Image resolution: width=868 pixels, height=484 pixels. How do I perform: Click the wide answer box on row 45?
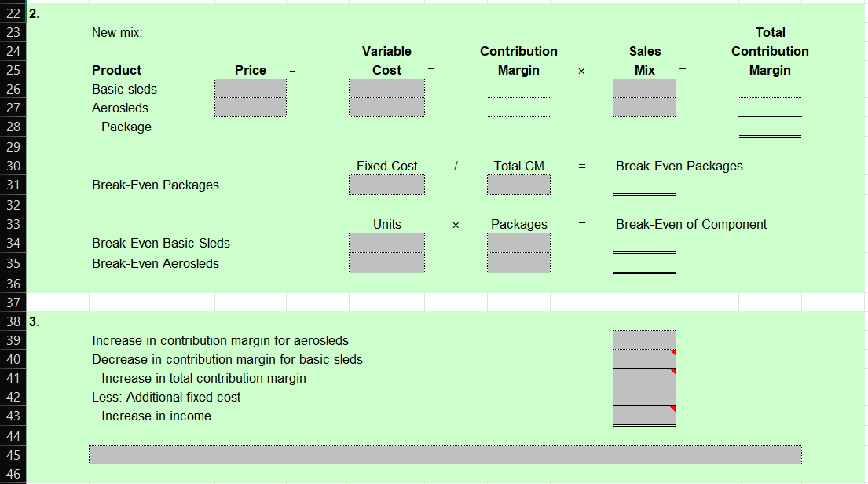(x=445, y=453)
